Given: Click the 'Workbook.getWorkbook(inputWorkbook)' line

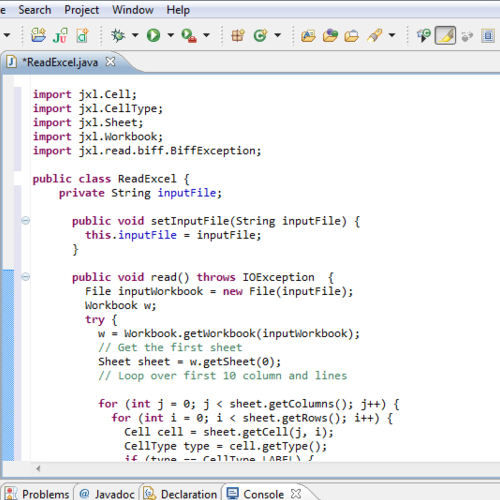Looking at the screenshot, I should (229, 334).
